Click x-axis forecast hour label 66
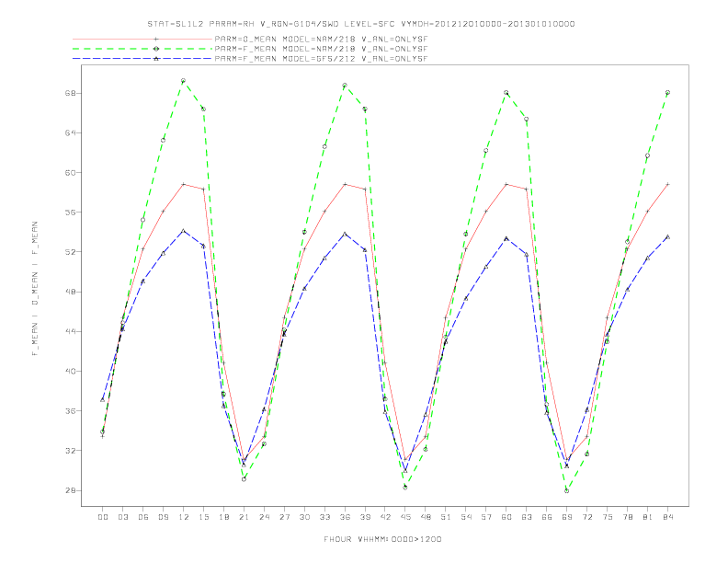 click(x=547, y=517)
